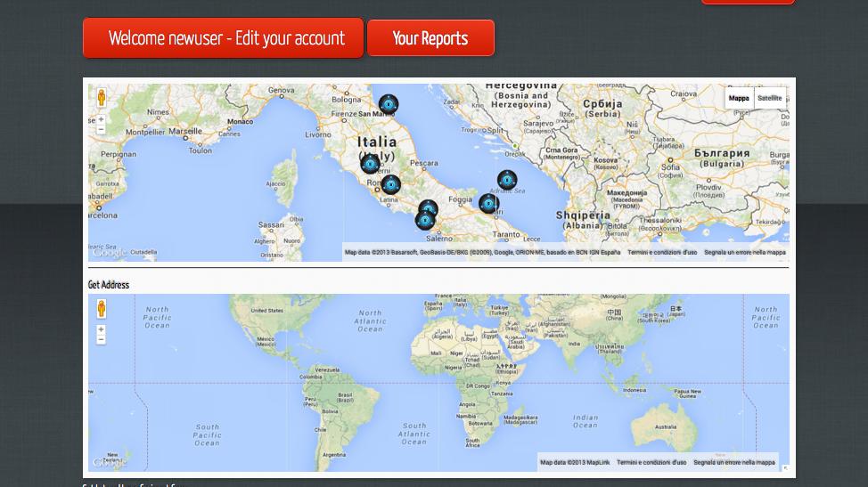Image resolution: width=868 pixels, height=487 pixels.
Task: Open the marker just above Latina
Action: tap(391, 184)
